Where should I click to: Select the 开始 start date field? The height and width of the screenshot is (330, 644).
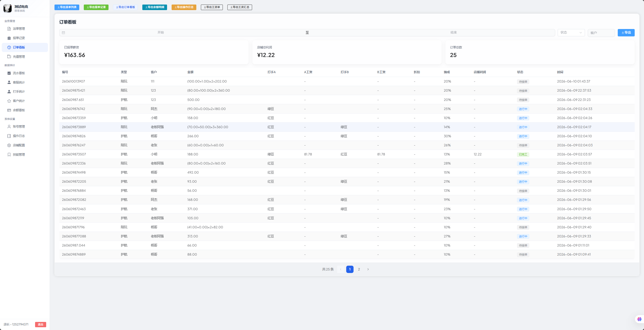pyautogui.click(x=161, y=33)
